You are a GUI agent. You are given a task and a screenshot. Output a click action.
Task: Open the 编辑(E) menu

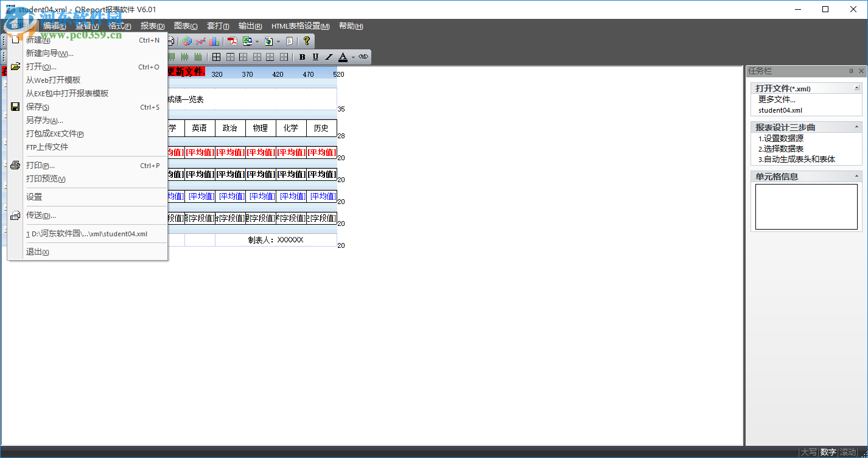(55, 26)
